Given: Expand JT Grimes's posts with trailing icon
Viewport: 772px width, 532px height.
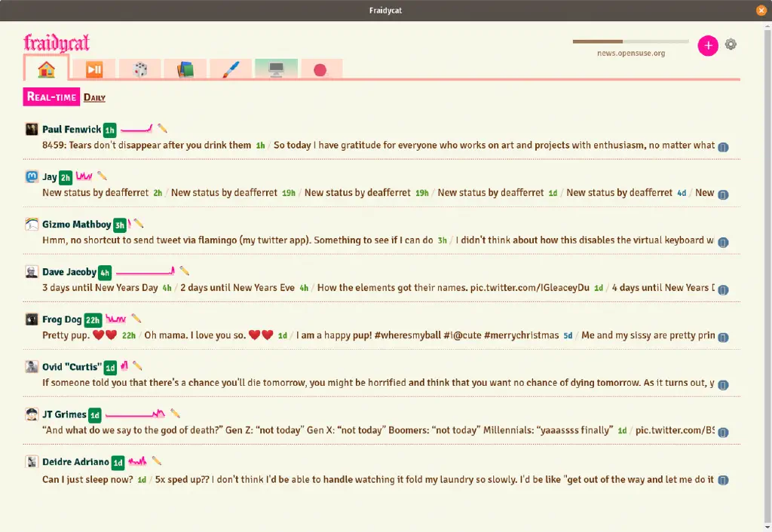Looking at the screenshot, I should (x=723, y=432).
